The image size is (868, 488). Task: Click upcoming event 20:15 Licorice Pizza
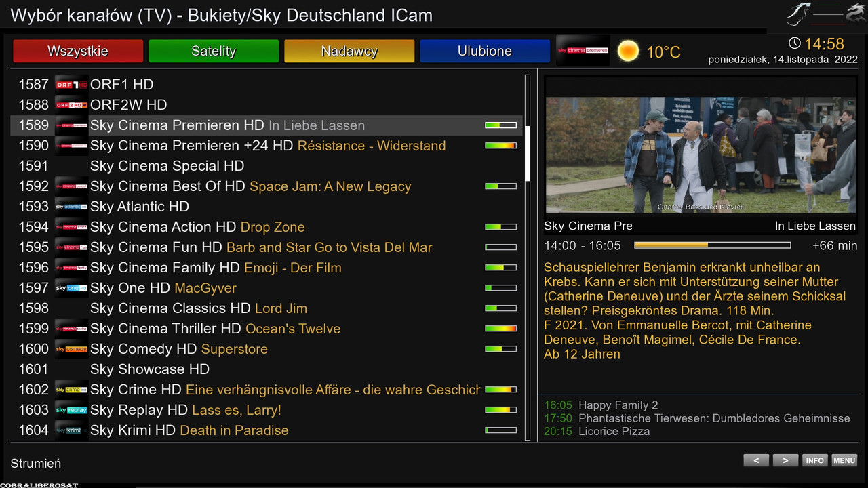point(597,431)
